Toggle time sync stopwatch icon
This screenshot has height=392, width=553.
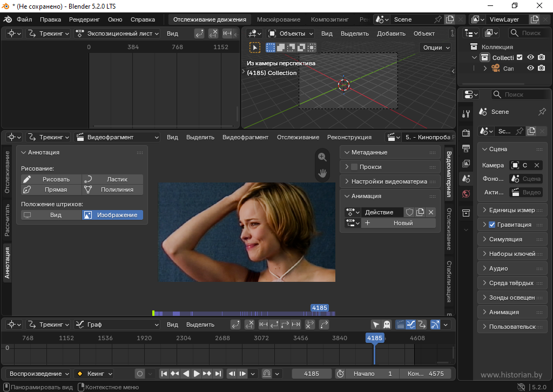point(340,374)
